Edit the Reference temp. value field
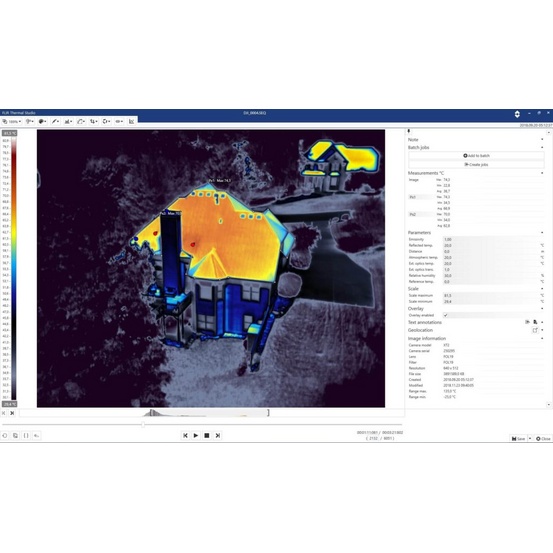This screenshot has width=553, height=553. tap(490, 282)
